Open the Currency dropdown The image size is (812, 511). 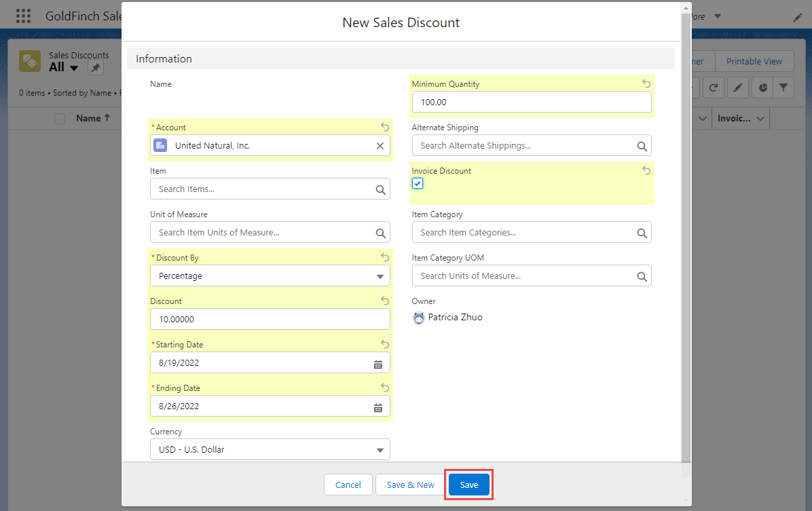pos(270,449)
